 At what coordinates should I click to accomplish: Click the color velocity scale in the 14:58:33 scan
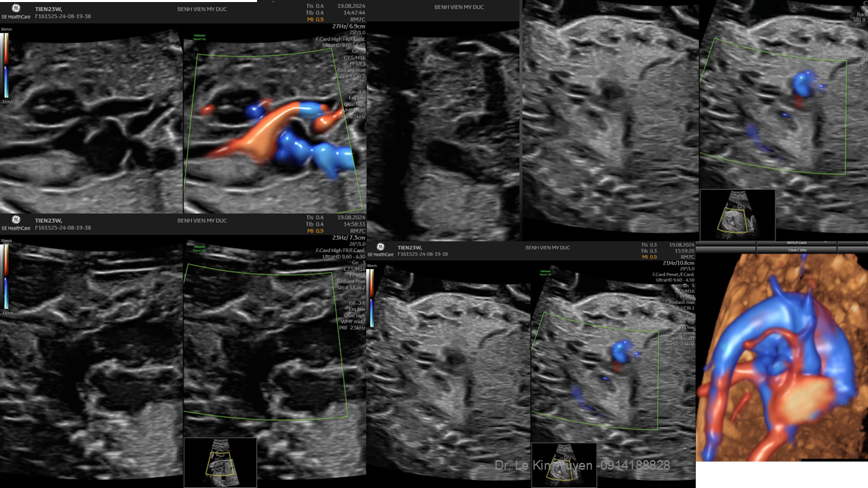[x=5, y=274]
